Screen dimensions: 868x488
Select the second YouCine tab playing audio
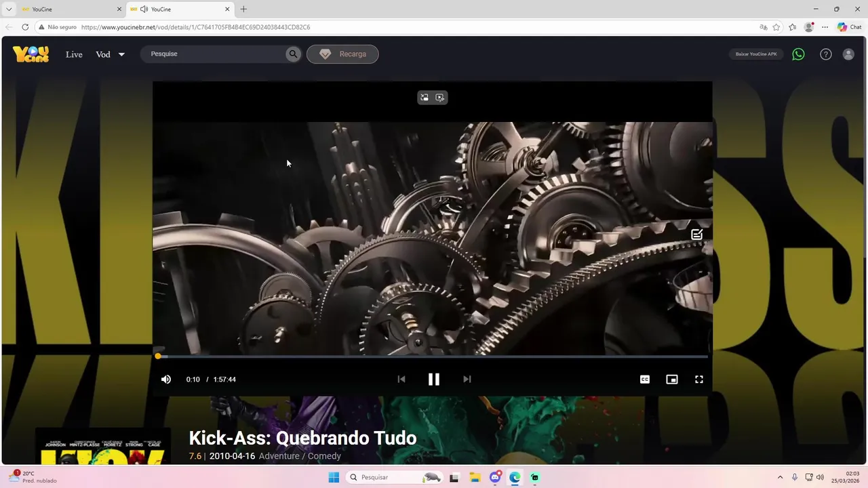click(179, 9)
